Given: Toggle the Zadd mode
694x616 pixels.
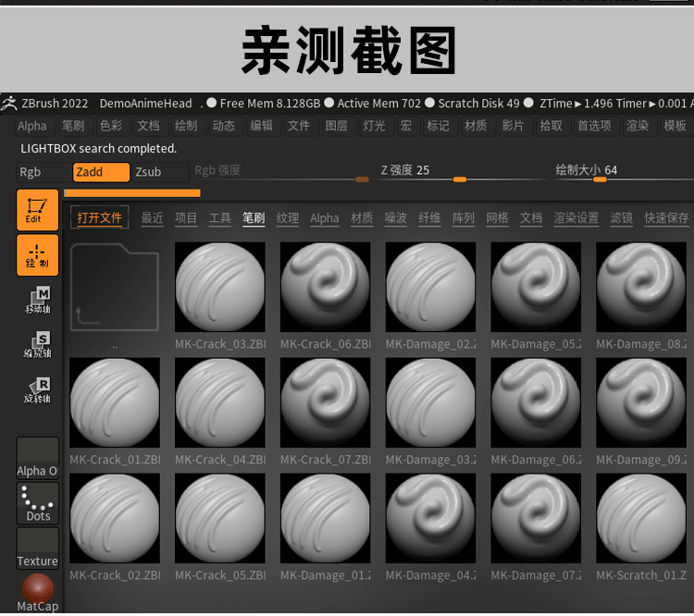Looking at the screenshot, I should [101, 172].
